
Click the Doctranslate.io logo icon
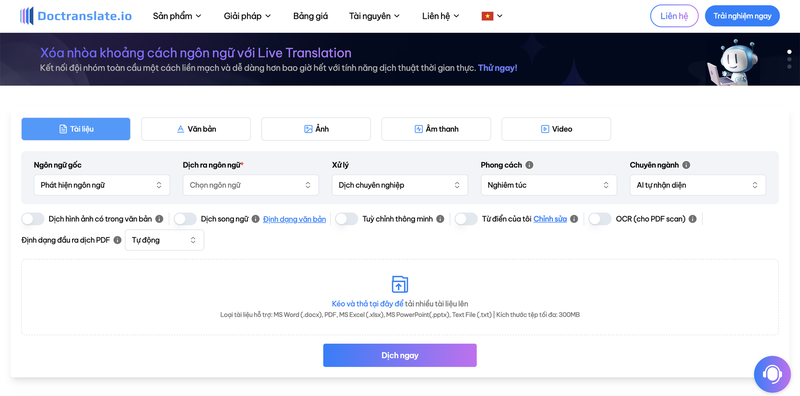point(27,16)
